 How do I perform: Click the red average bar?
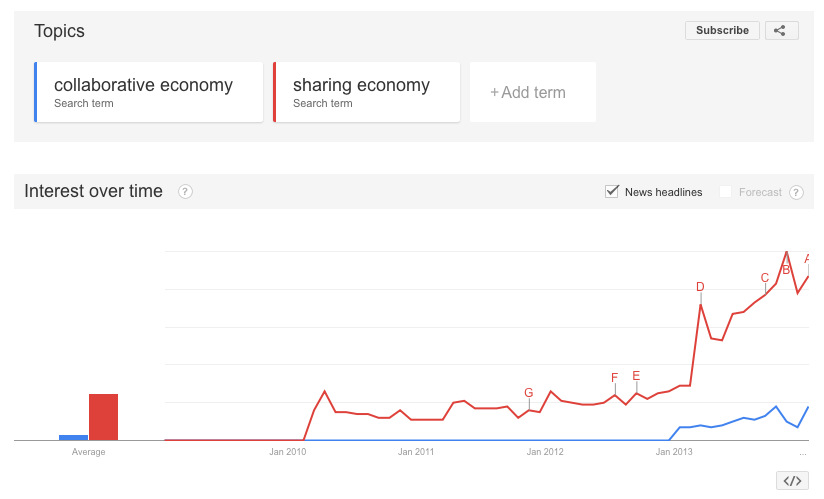pyautogui.click(x=104, y=417)
